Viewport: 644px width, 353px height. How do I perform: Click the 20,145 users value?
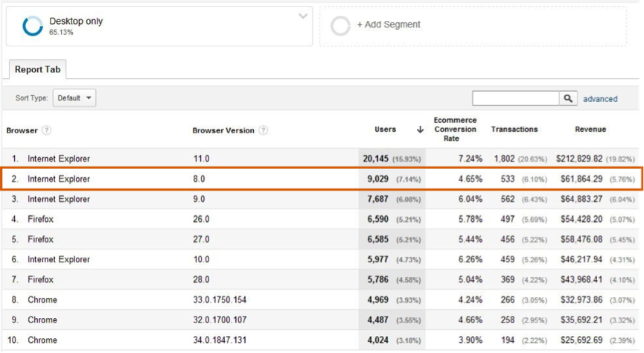(x=375, y=159)
